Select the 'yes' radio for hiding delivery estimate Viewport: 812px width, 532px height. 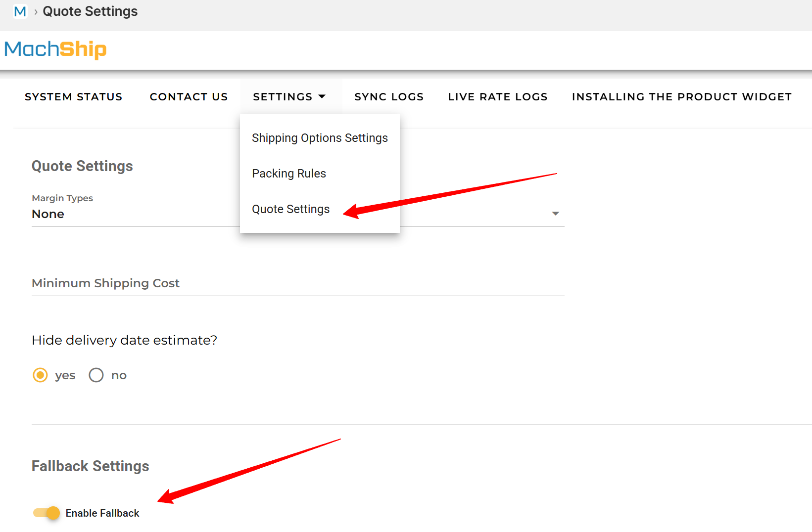(x=41, y=375)
